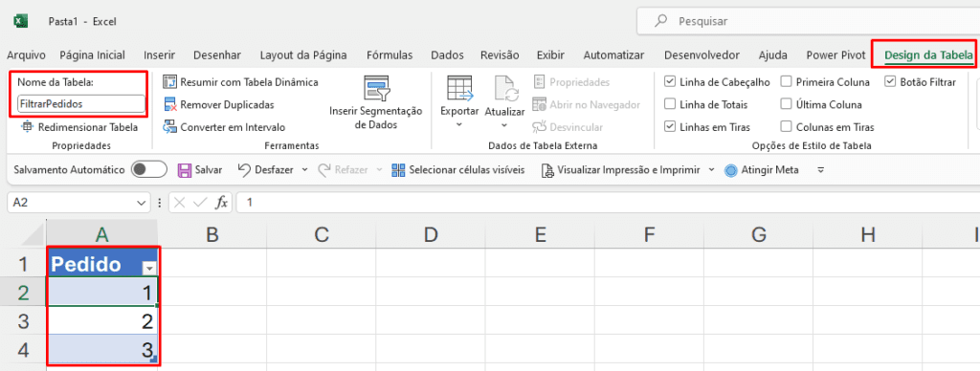The width and height of the screenshot is (980, 371).
Task: Click the Exportar table icon
Action: point(459,87)
